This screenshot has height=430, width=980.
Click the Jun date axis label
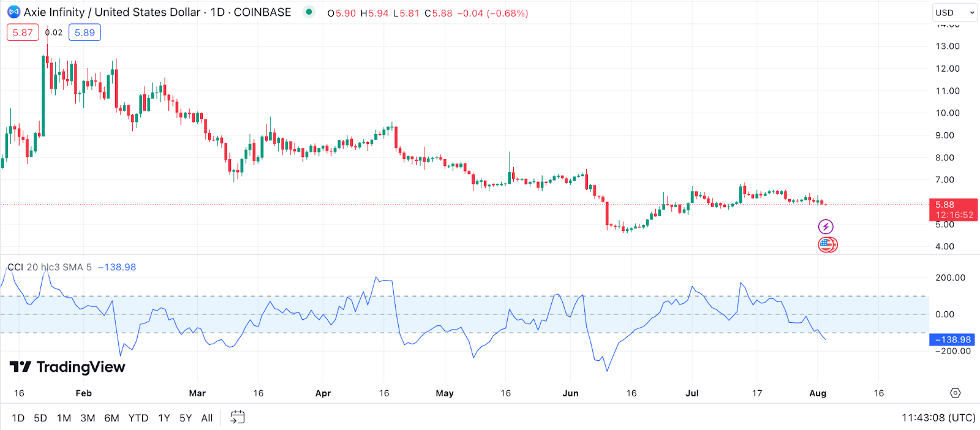570,393
